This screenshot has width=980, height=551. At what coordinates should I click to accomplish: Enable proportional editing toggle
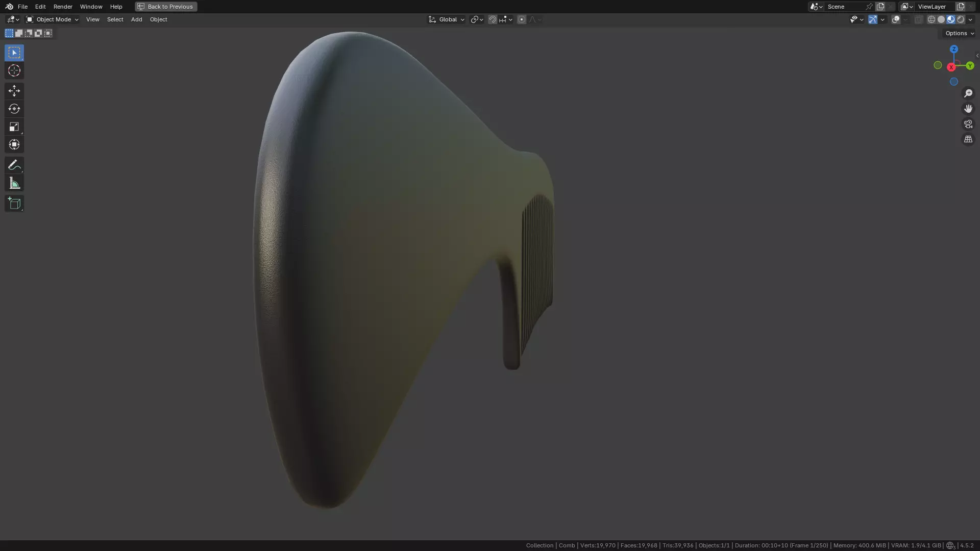pyautogui.click(x=521, y=19)
